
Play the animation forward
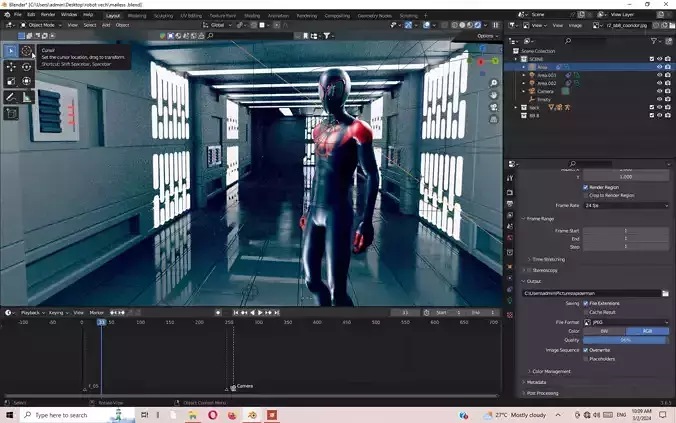point(260,313)
